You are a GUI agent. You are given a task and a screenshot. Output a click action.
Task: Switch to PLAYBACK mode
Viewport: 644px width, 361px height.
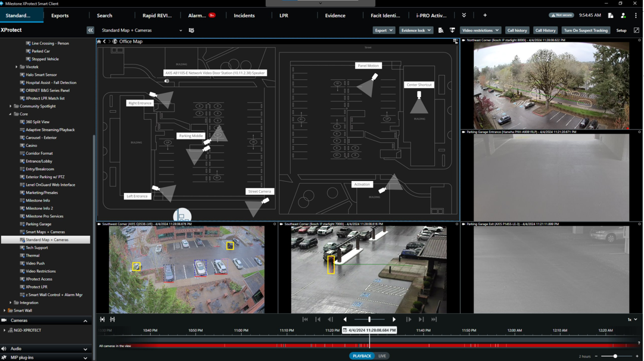(x=362, y=356)
